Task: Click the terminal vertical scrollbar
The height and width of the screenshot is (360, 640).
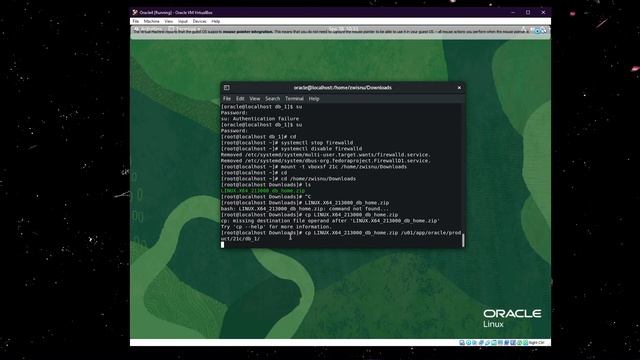Action: [463, 240]
